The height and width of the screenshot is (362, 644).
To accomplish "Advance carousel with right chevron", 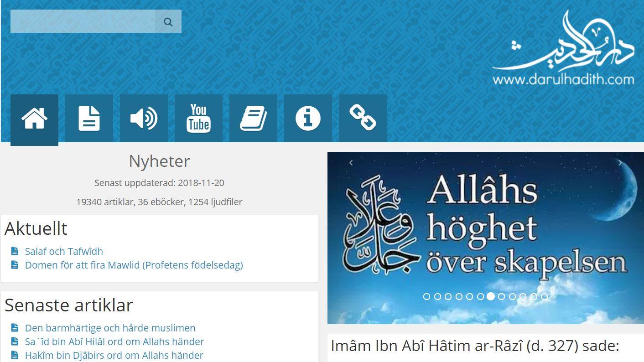I will 620,163.
